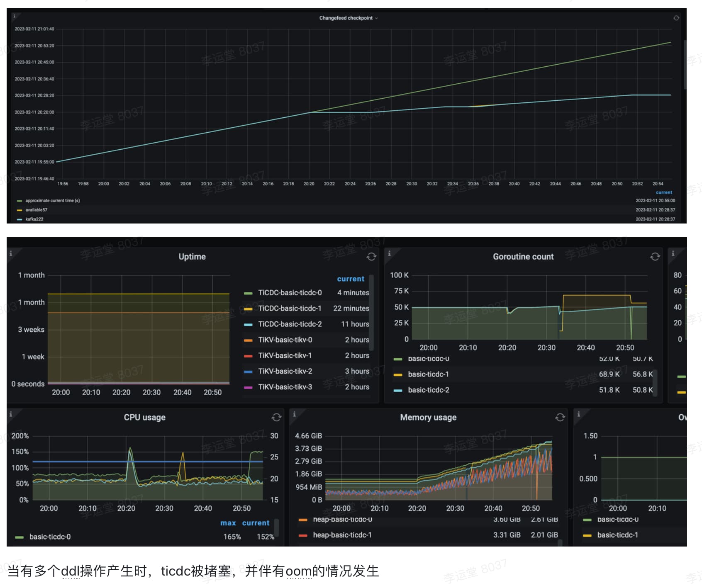Click refresh icon on Changefeed checkpoint panel
This screenshot has height=588, width=702.
(676, 18)
